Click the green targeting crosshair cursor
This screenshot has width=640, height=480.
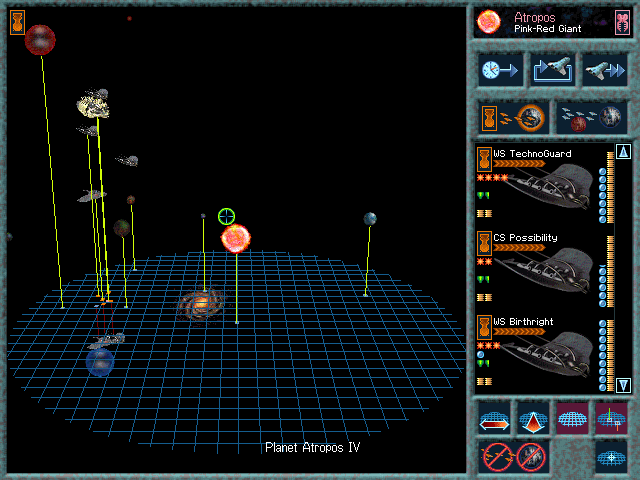(226, 216)
